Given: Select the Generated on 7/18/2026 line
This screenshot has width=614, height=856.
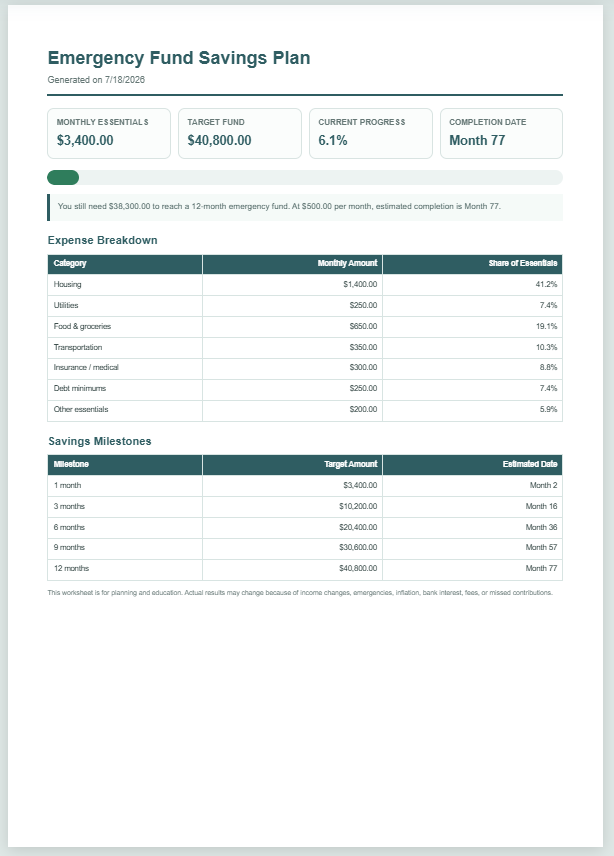Looking at the screenshot, I should click(x=96, y=80).
